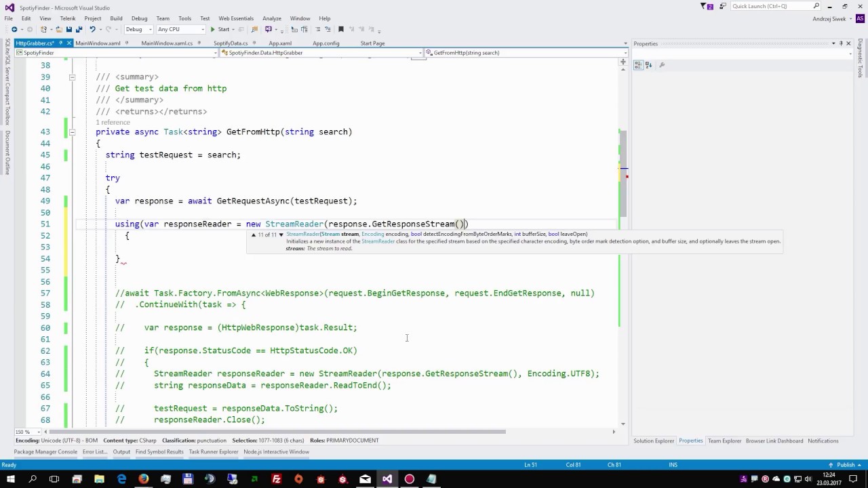Close the HttpGrabber.cs tab
This screenshot has width=868, height=488.
(x=69, y=43)
